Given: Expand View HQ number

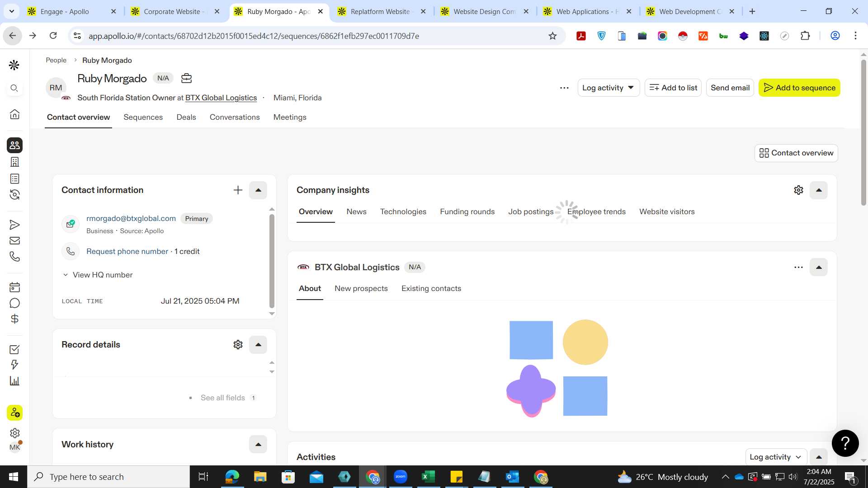Looking at the screenshot, I should click(x=98, y=275).
